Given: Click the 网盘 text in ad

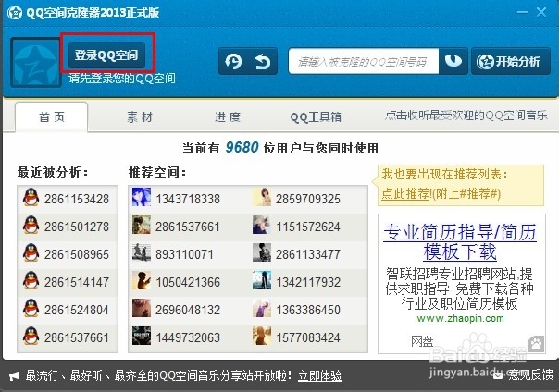Looking at the screenshot, I should pos(422,341).
